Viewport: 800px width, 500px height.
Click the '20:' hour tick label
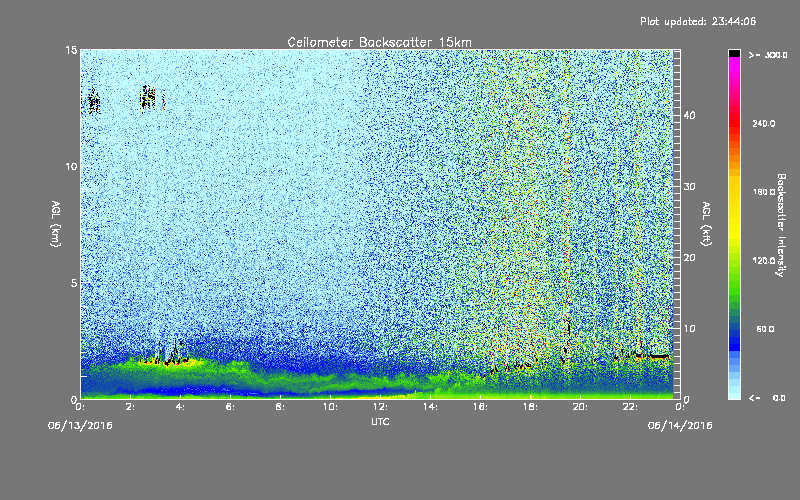pos(581,407)
